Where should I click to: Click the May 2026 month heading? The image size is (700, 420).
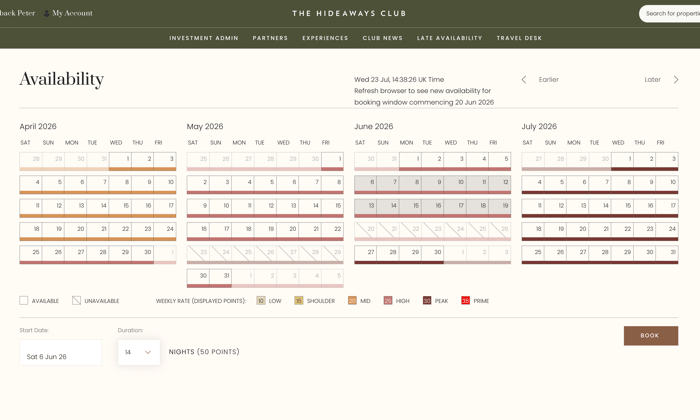(205, 126)
